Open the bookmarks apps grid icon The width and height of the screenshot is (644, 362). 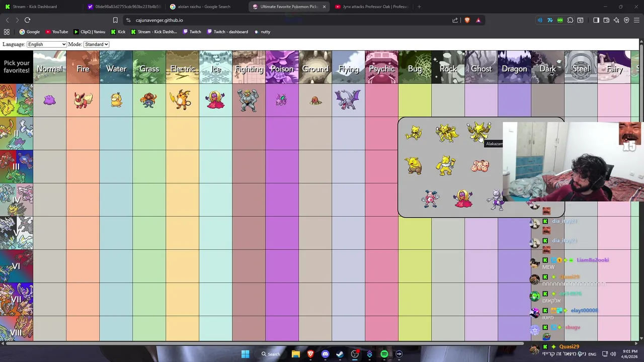point(7,32)
